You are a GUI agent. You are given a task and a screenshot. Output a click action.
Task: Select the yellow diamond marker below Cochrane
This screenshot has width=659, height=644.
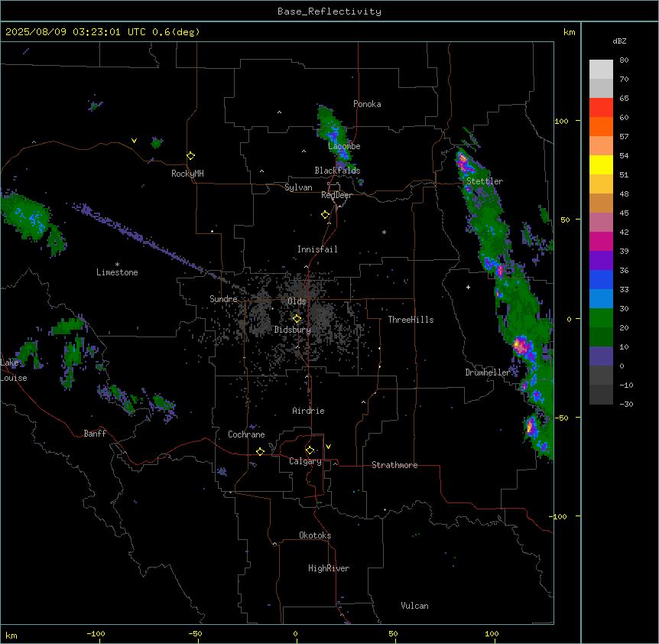pos(260,451)
